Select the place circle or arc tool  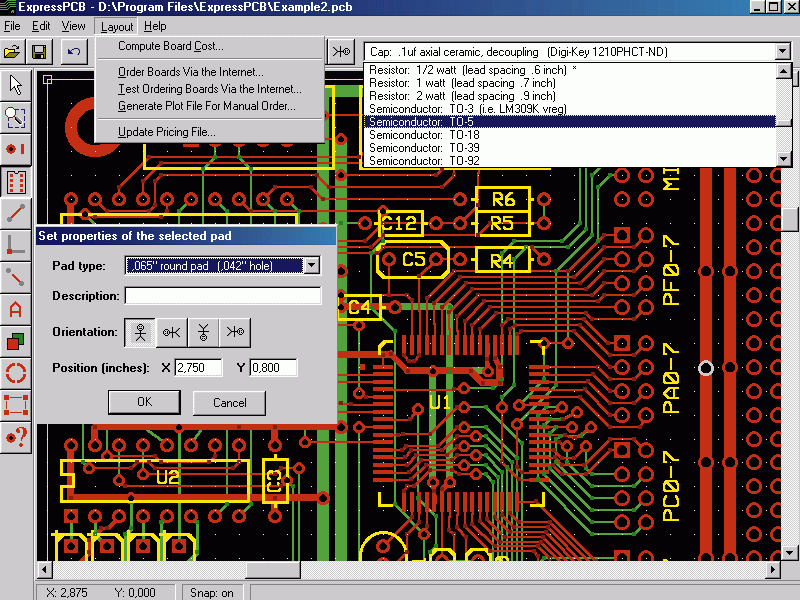(16, 373)
